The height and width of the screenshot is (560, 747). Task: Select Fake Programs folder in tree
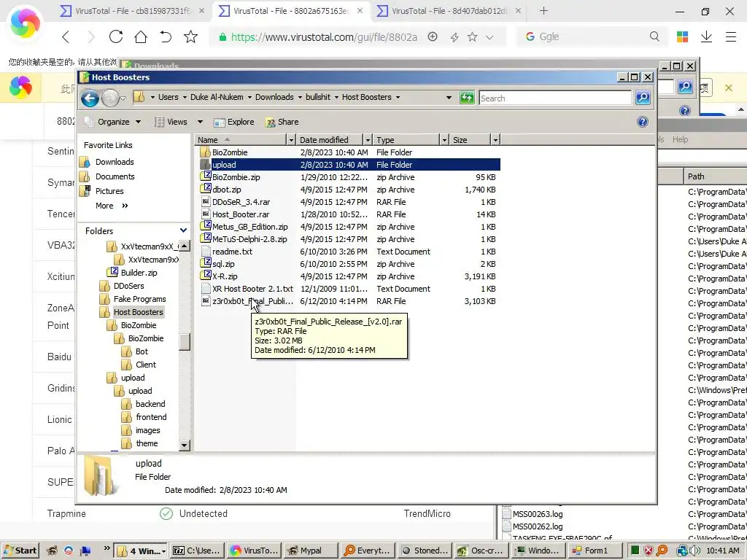[139, 299]
